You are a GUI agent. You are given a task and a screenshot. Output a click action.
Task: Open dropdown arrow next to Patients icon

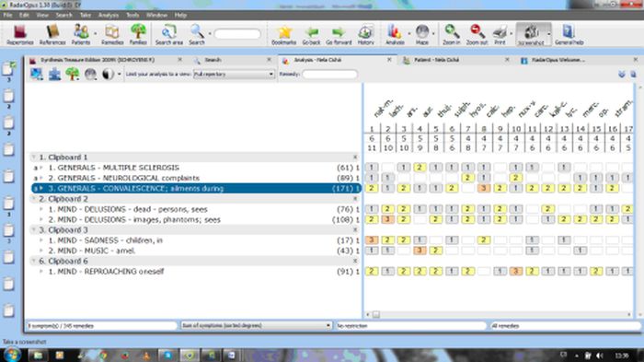tap(96, 35)
